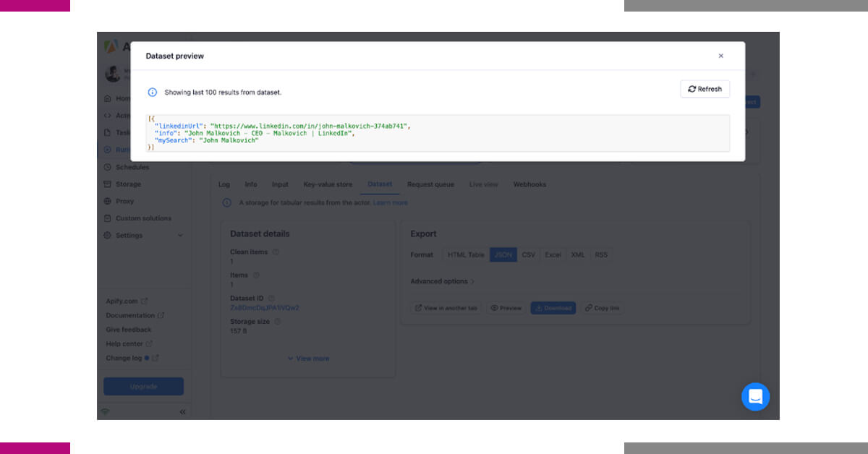Click the "info" line in the JSON preview
The width and height of the screenshot is (868, 454).
click(x=255, y=133)
